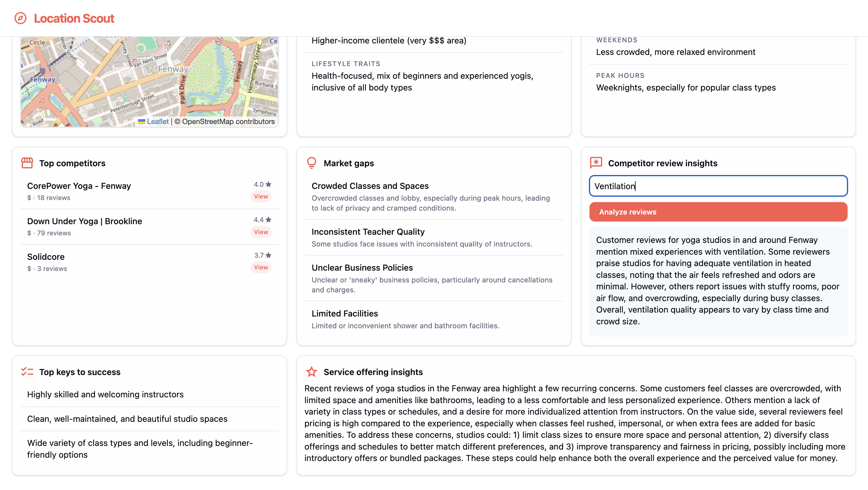Viewport: 868px width, 490px height.
Task: Click the Competitor review insights star-chat icon
Action: pyautogui.click(x=596, y=163)
